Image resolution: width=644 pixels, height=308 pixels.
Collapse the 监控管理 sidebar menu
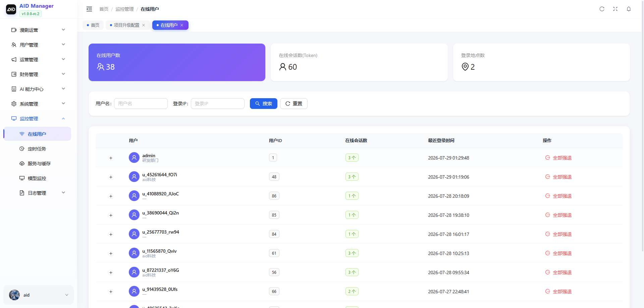[37, 119]
